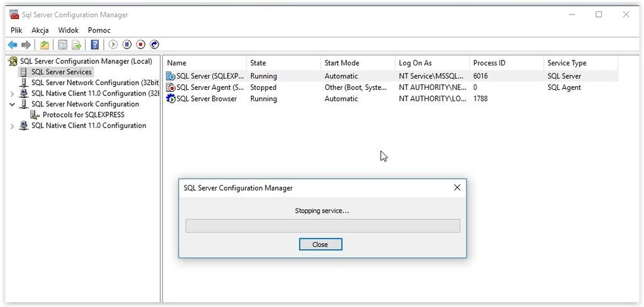This screenshot has width=644, height=307.
Task: Sort by the Process ID column header
Action: coord(506,63)
